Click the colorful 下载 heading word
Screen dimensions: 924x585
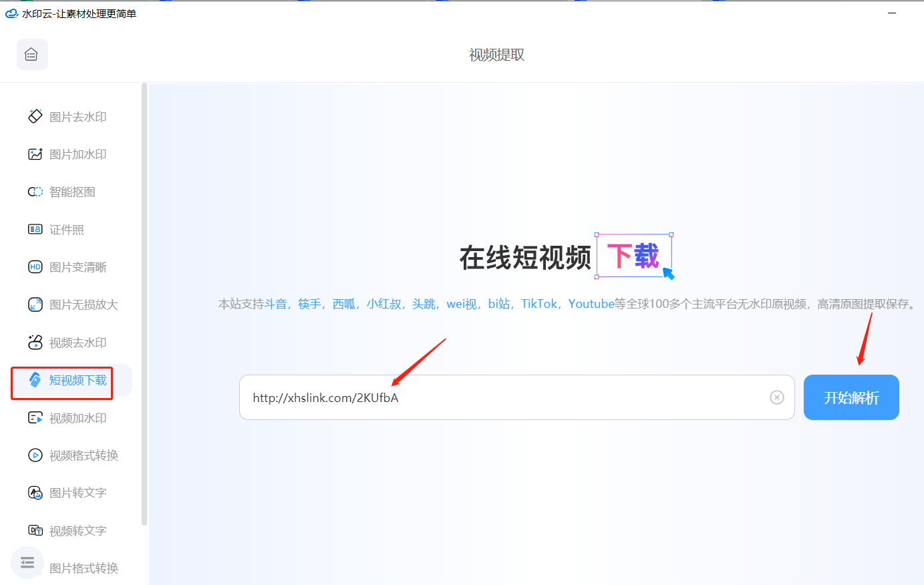coord(633,255)
